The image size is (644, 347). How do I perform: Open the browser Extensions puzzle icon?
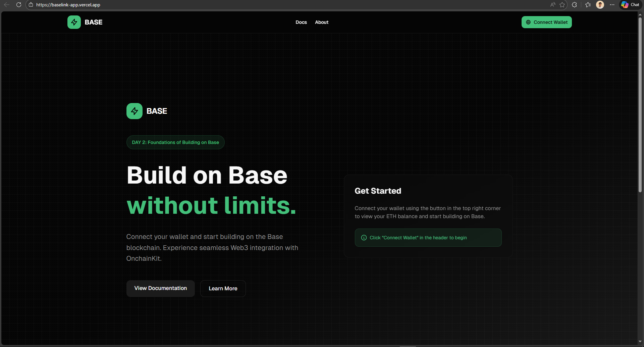pyautogui.click(x=575, y=5)
